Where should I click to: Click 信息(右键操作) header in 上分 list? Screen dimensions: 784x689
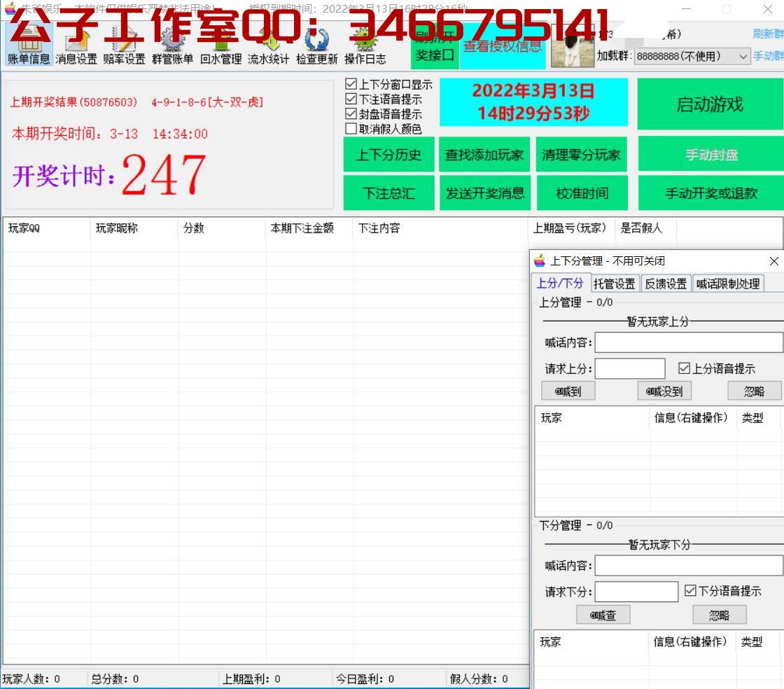[x=693, y=417]
